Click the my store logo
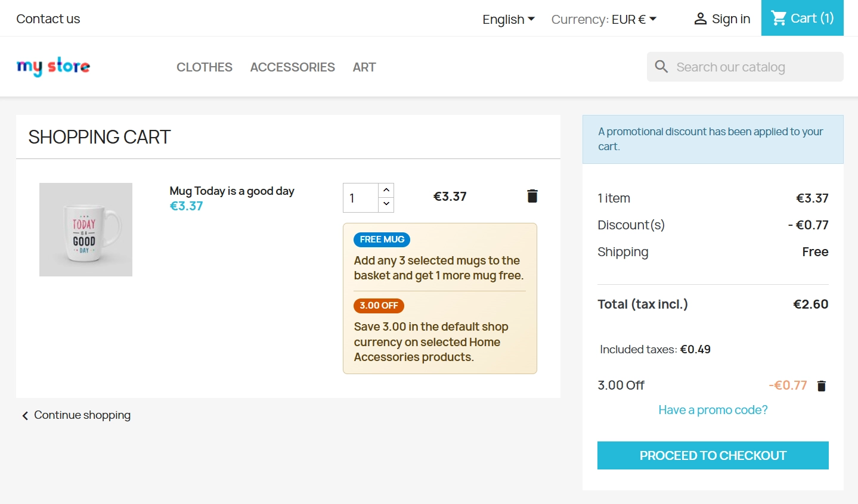 pos(53,66)
